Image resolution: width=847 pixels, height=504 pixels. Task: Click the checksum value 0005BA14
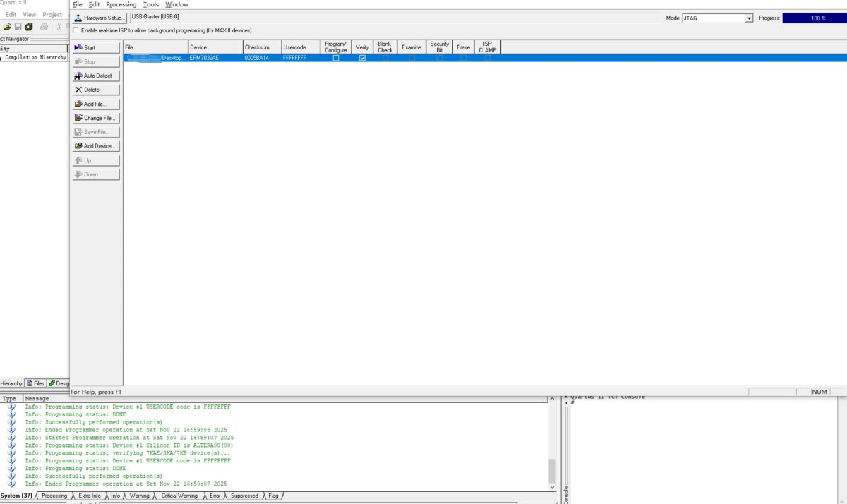tap(256, 58)
